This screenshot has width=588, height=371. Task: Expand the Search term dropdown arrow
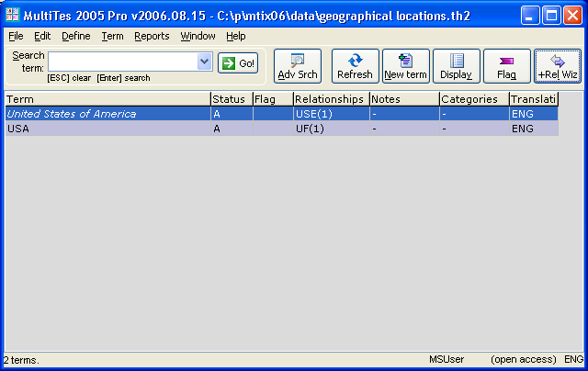coord(205,62)
